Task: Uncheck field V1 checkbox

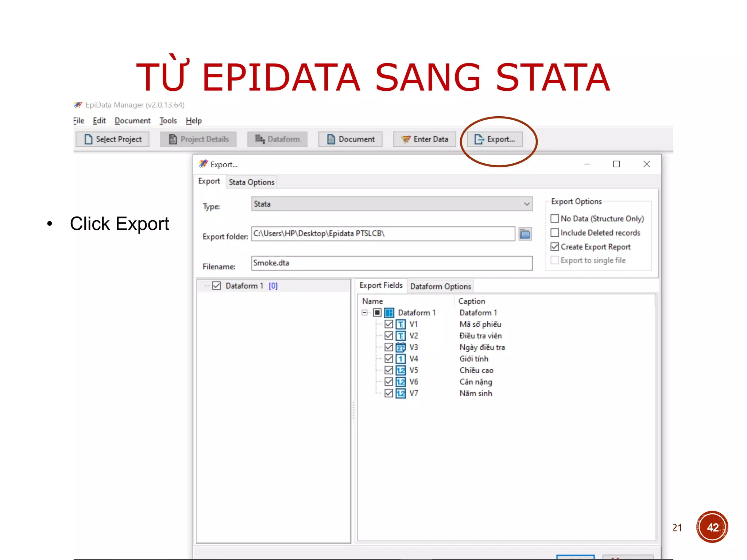Action: coord(389,324)
